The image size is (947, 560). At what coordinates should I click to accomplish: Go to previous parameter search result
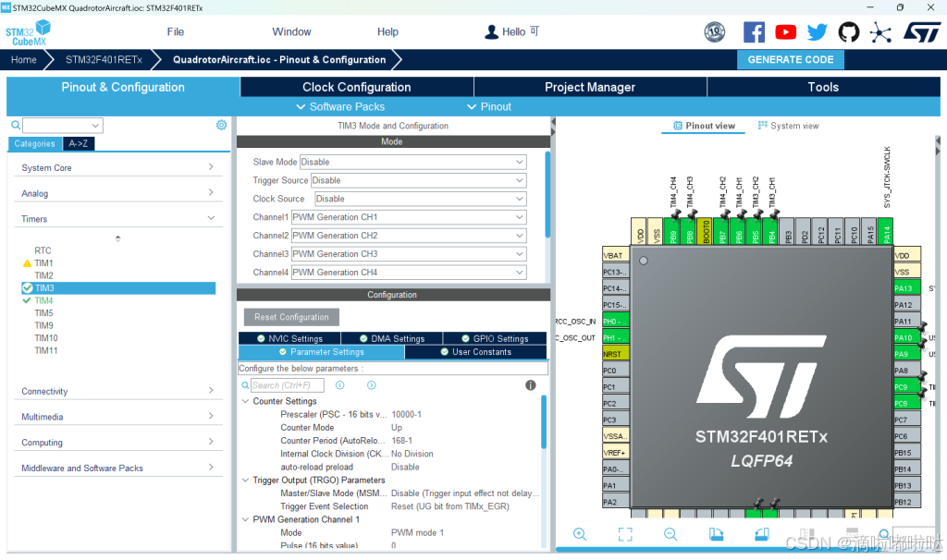340,385
